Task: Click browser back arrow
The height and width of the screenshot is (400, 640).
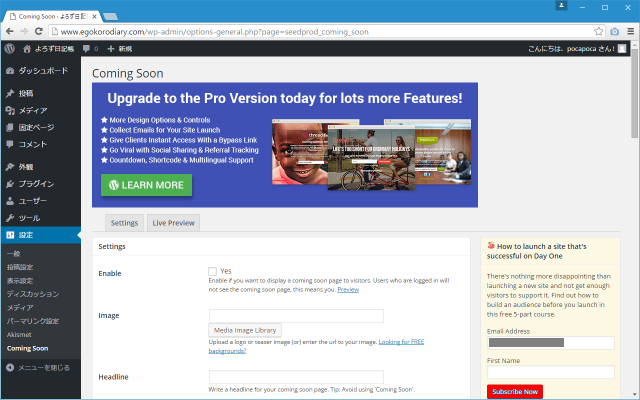Action: tap(10, 31)
